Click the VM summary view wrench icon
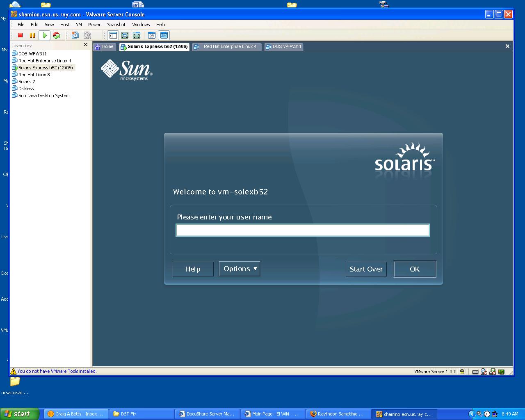This screenshot has height=420, width=525. pos(152,35)
